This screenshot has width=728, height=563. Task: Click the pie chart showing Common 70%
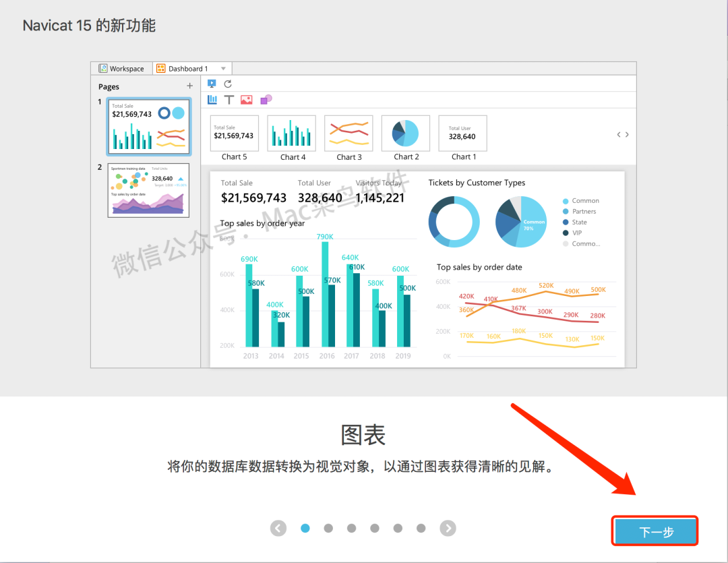(x=521, y=222)
